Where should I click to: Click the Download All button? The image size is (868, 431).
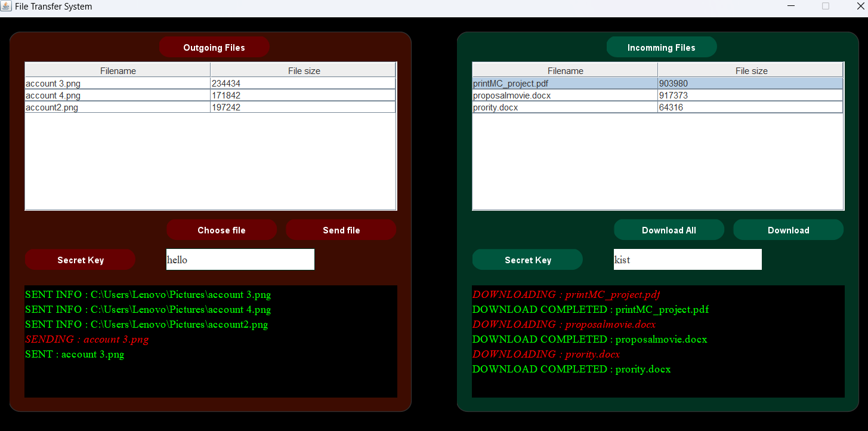(x=669, y=230)
